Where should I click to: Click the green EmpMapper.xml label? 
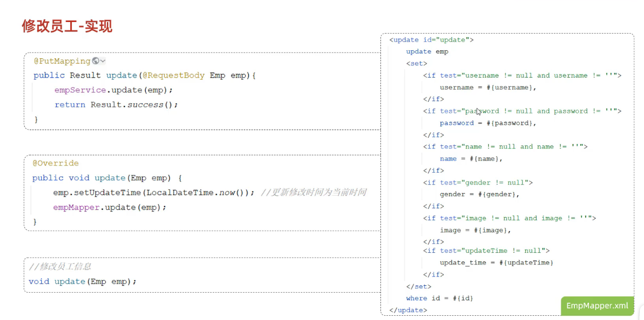[597, 306]
